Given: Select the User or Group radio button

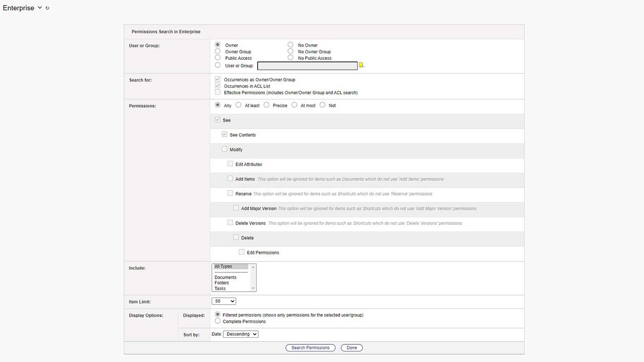Looking at the screenshot, I should tap(218, 65).
